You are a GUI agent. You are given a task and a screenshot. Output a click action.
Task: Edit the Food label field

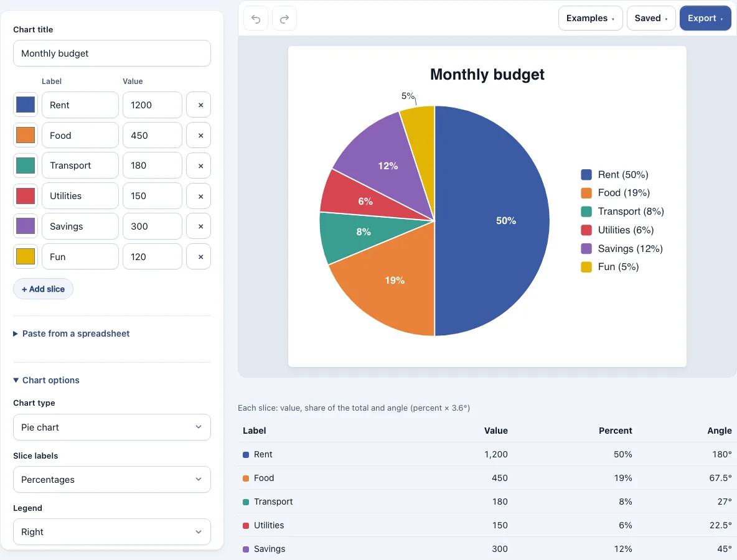pyautogui.click(x=80, y=135)
